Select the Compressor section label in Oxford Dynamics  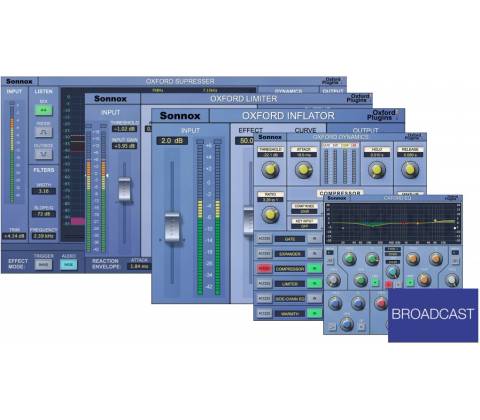coord(290,269)
